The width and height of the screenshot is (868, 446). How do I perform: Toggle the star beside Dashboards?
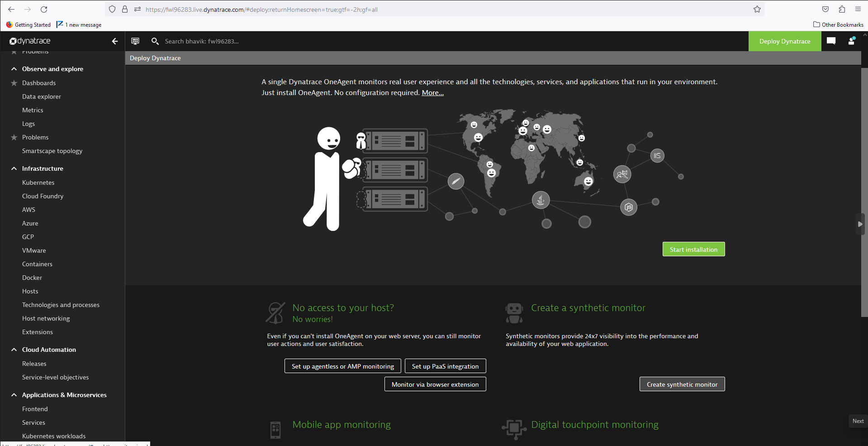[14, 83]
